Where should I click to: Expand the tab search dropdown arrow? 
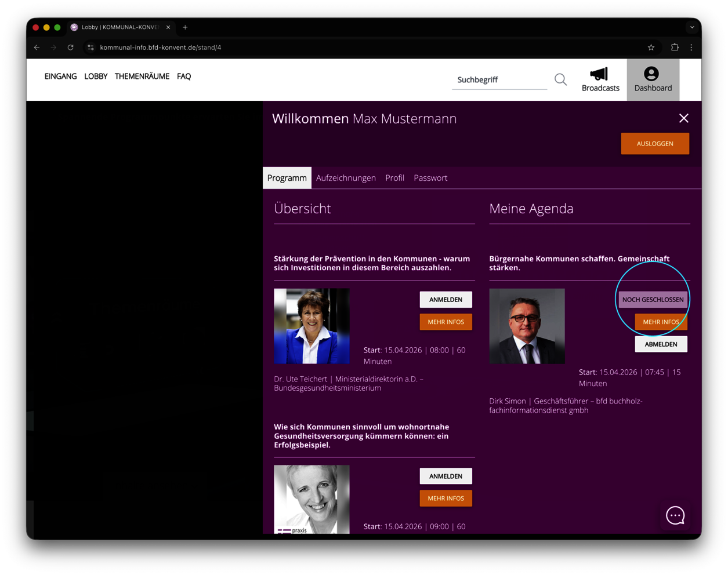click(x=691, y=27)
